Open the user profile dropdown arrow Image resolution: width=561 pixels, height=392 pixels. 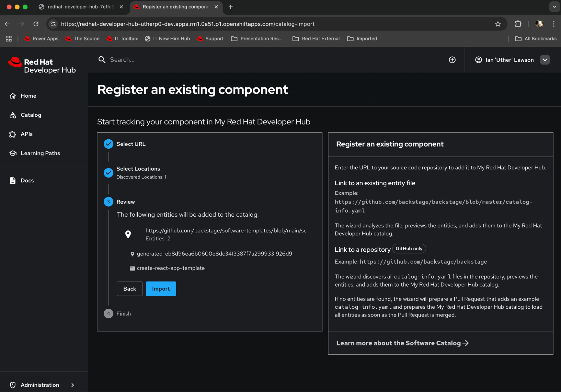(545, 60)
